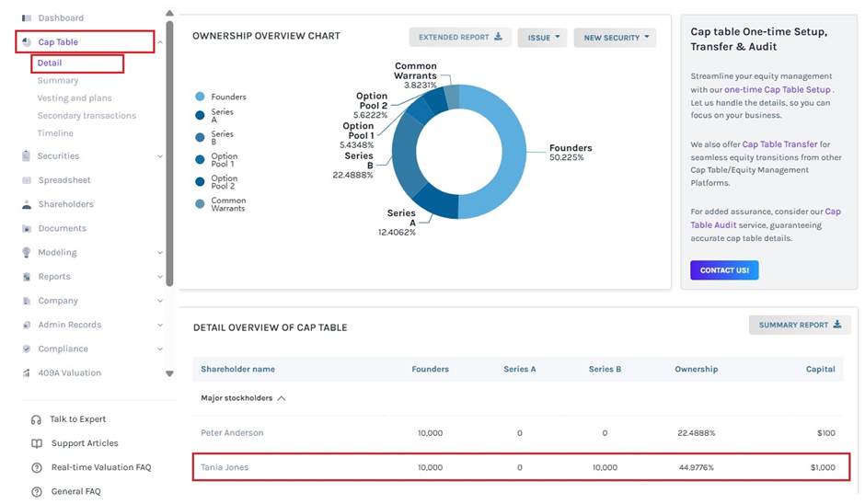Image resolution: width=865 pixels, height=504 pixels.
Task: Download the Extended Report
Action: 460,38
